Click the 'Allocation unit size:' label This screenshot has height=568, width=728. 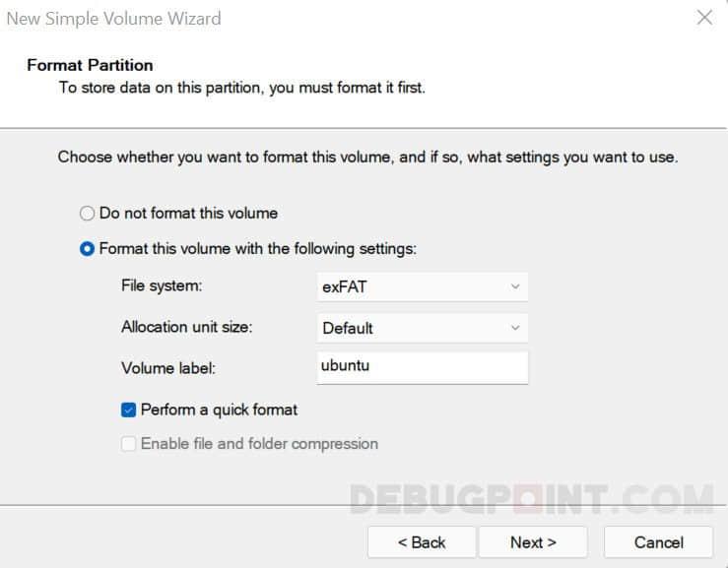point(186,327)
